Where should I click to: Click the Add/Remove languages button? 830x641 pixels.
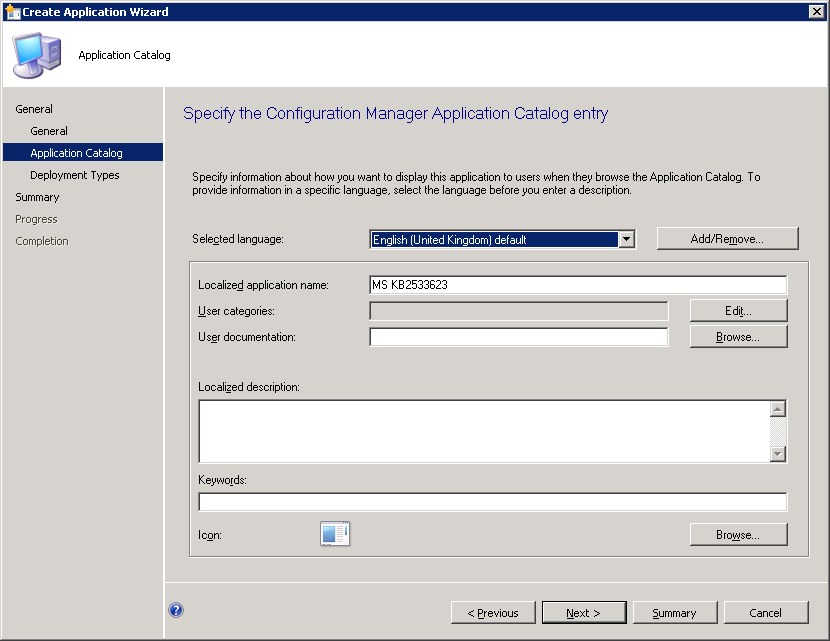pyautogui.click(x=727, y=239)
